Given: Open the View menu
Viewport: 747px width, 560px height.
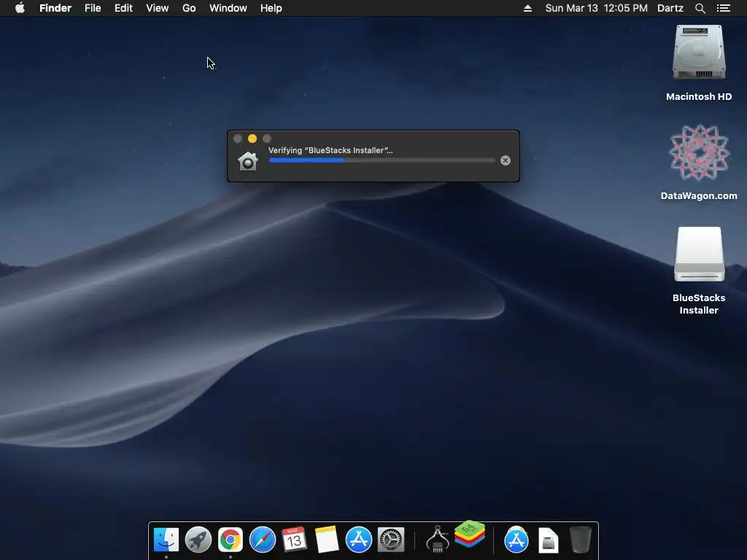Looking at the screenshot, I should (158, 8).
